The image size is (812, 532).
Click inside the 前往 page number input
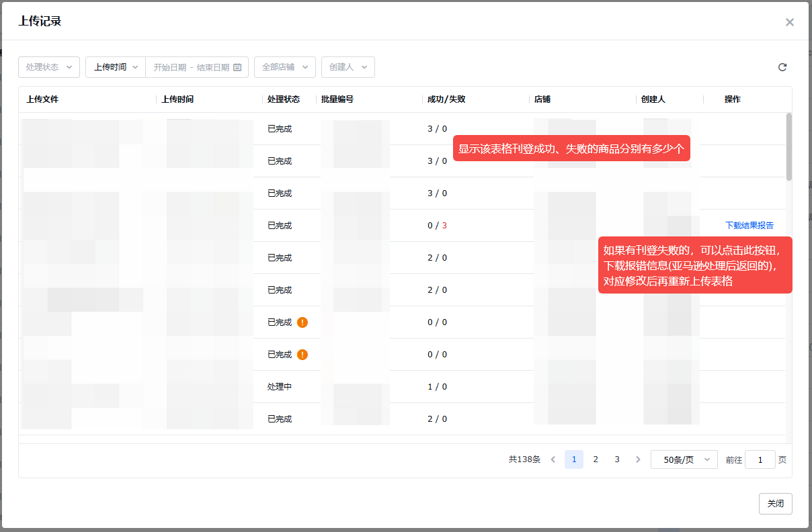point(760,459)
